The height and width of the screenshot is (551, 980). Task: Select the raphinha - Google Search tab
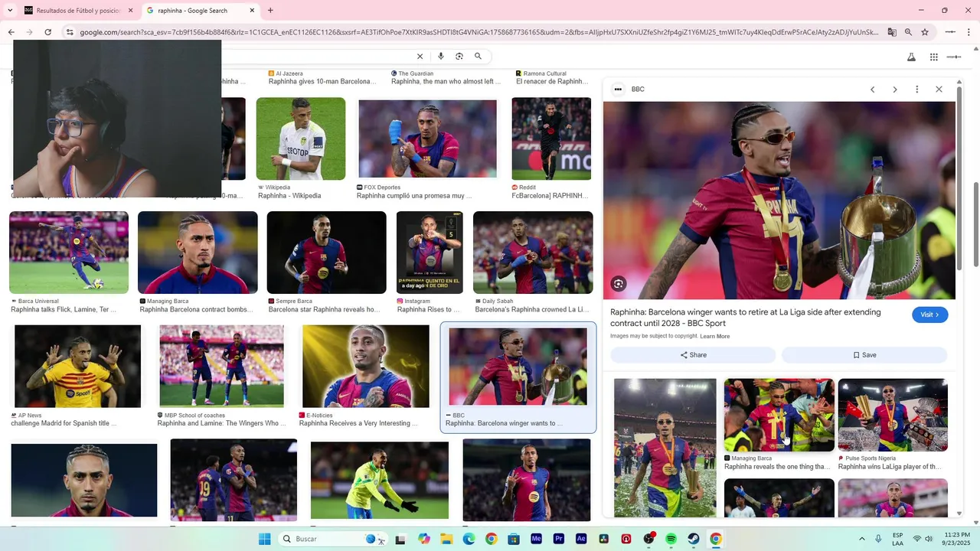pos(201,11)
